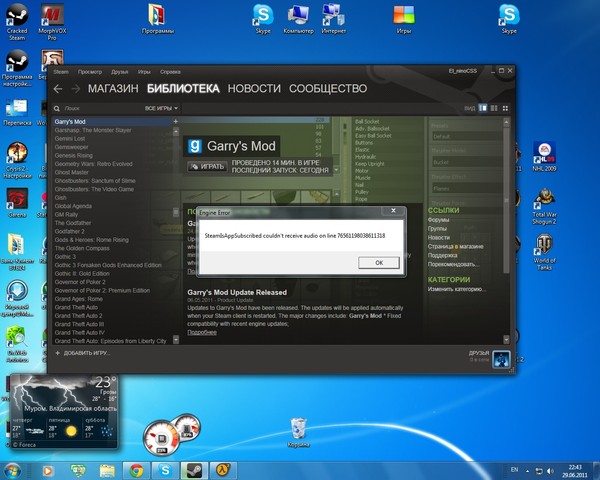Open the Half-Life lambda taskbar icon
600x480 pixels.
click(x=223, y=470)
